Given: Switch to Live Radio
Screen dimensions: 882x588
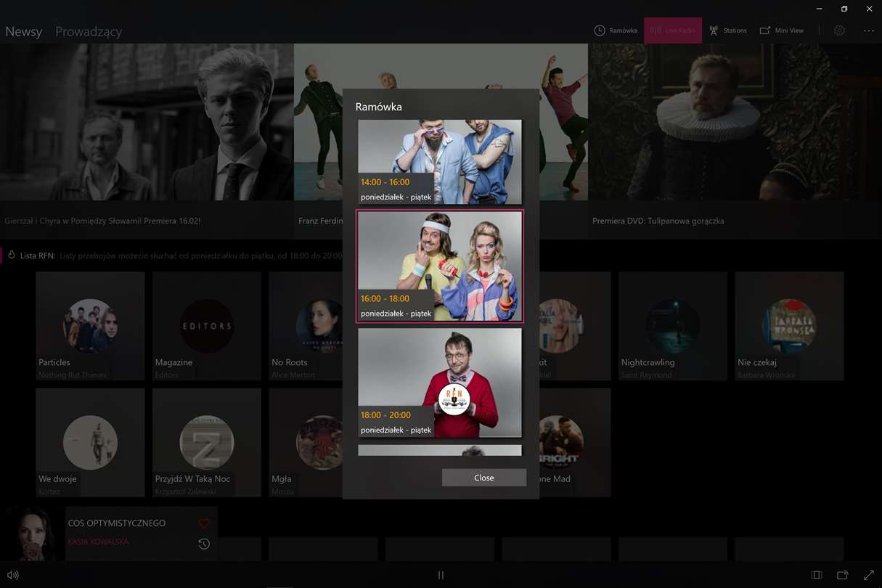Looking at the screenshot, I should (673, 30).
